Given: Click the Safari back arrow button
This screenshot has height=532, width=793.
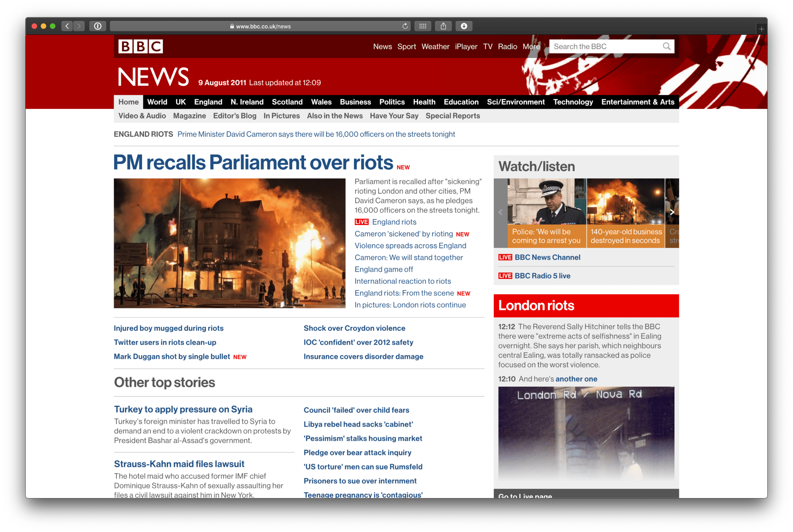Looking at the screenshot, I should click(67, 26).
